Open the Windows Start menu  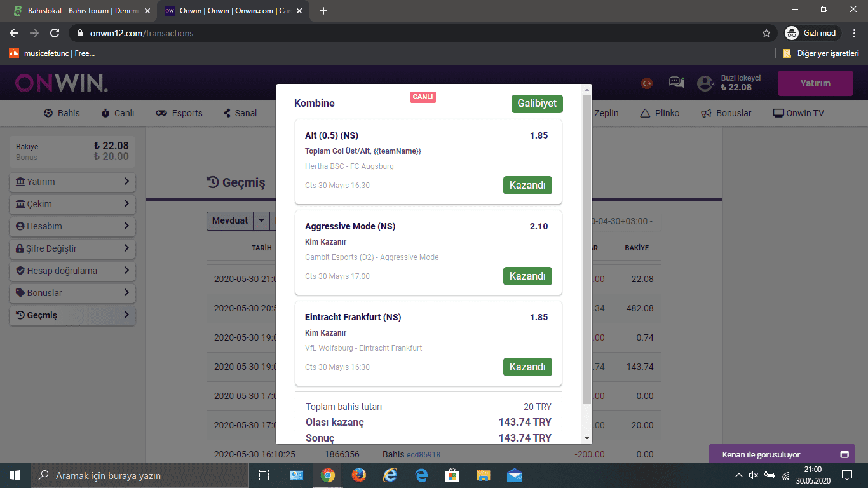tap(15, 475)
